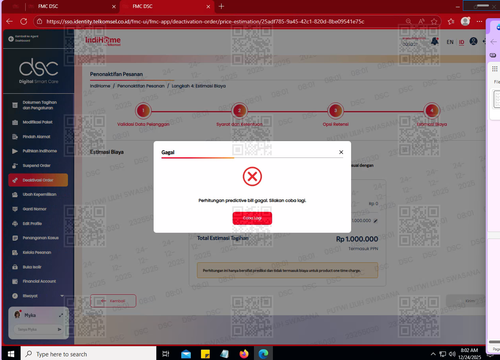This screenshot has width=500, height=360.
Task: Click the Financial Account sidebar icon
Action: [x=15, y=281]
